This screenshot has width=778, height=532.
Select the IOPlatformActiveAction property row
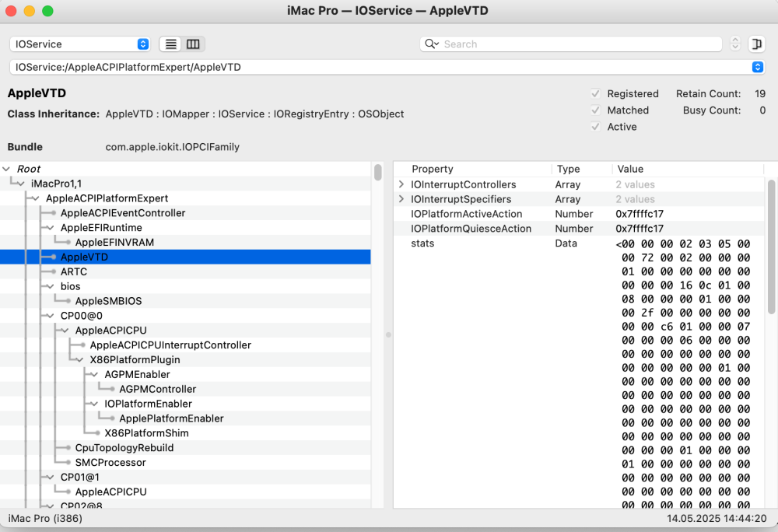580,214
